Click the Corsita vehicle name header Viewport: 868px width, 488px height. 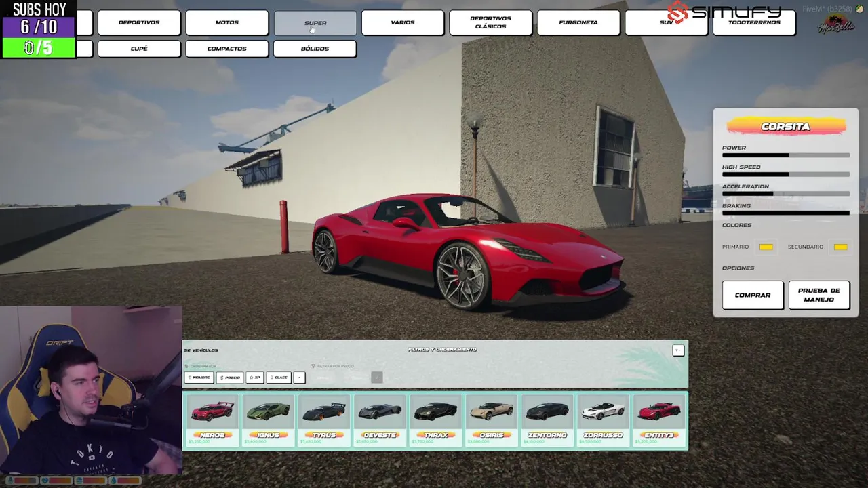point(786,127)
